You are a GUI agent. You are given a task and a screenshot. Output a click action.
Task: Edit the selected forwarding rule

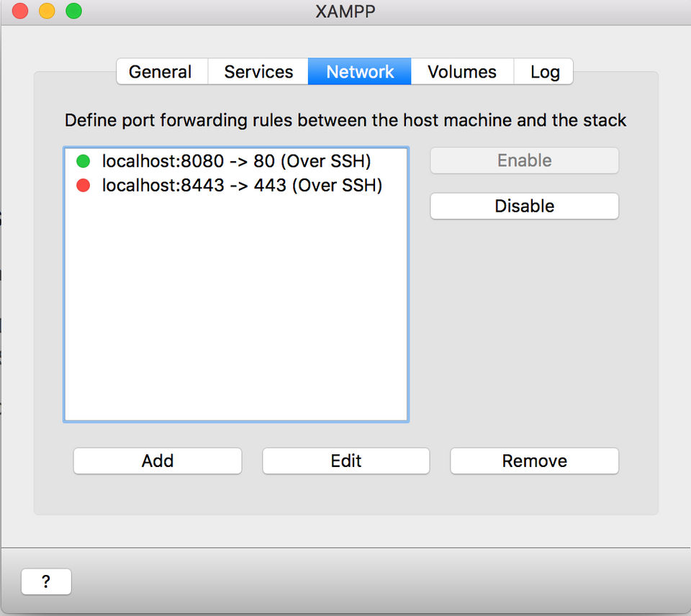pyautogui.click(x=346, y=461)
